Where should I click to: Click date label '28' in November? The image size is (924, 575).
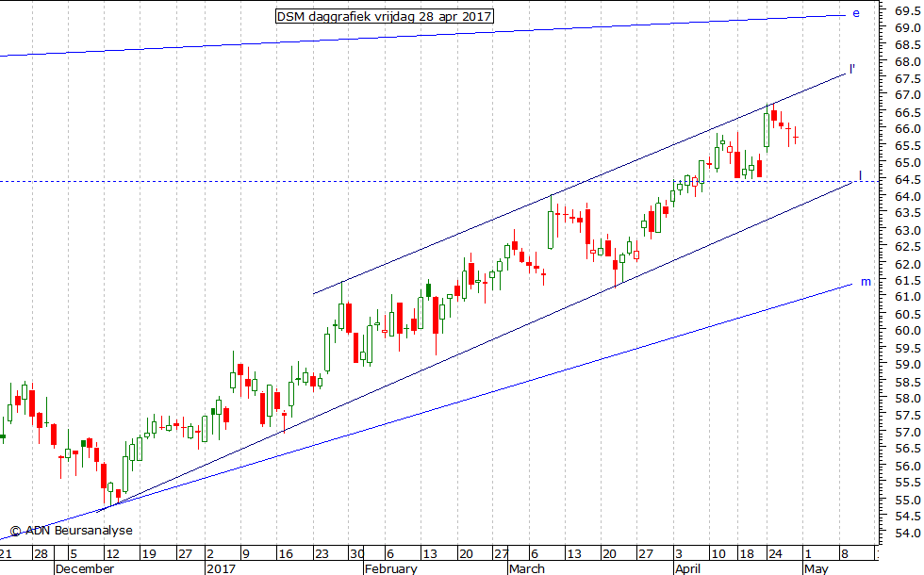point(41,554)
